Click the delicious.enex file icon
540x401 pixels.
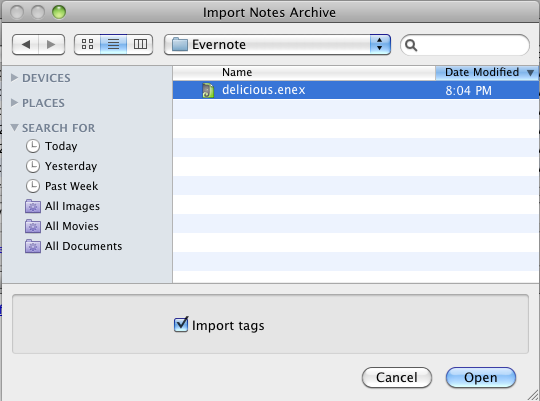[208, 90]
